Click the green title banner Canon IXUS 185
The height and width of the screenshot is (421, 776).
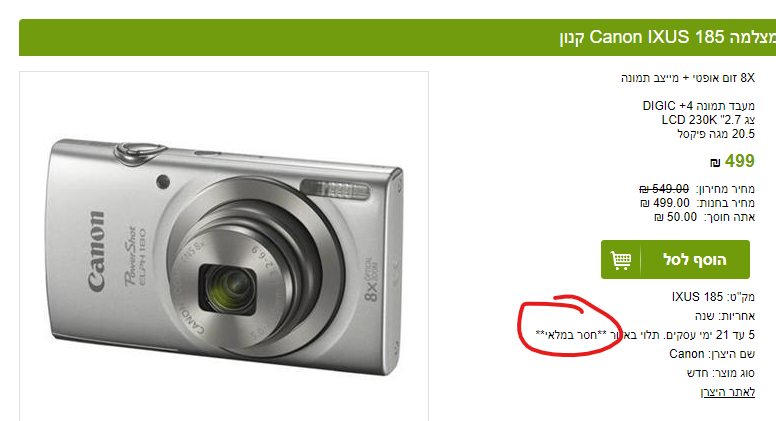pyautogui.click(x=397, y=37)
